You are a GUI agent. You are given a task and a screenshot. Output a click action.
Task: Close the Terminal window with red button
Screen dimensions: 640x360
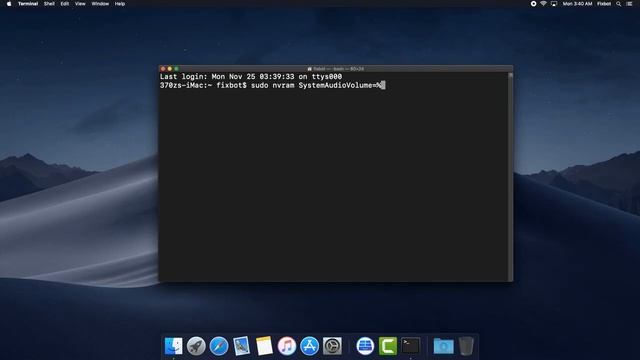coord(163,69)
